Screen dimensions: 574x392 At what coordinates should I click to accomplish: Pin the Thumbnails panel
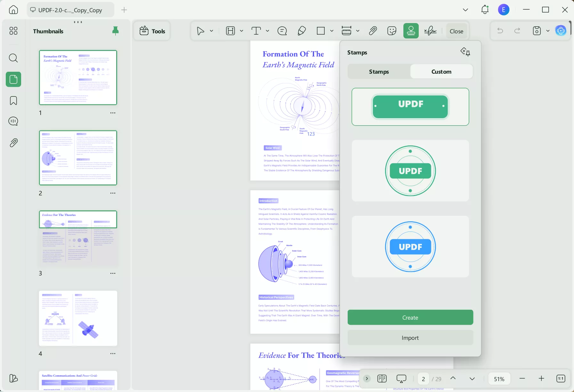(116, 31)
